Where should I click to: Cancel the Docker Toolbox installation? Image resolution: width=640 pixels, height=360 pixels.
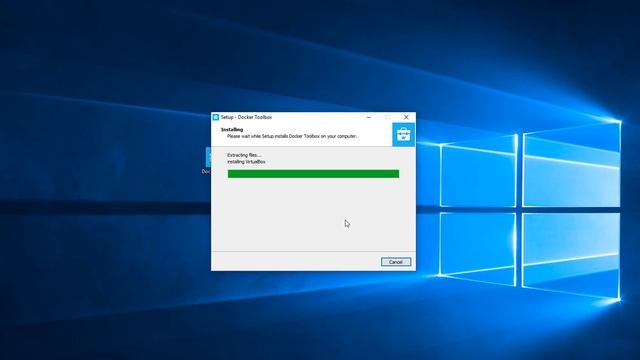coord(396,262)
